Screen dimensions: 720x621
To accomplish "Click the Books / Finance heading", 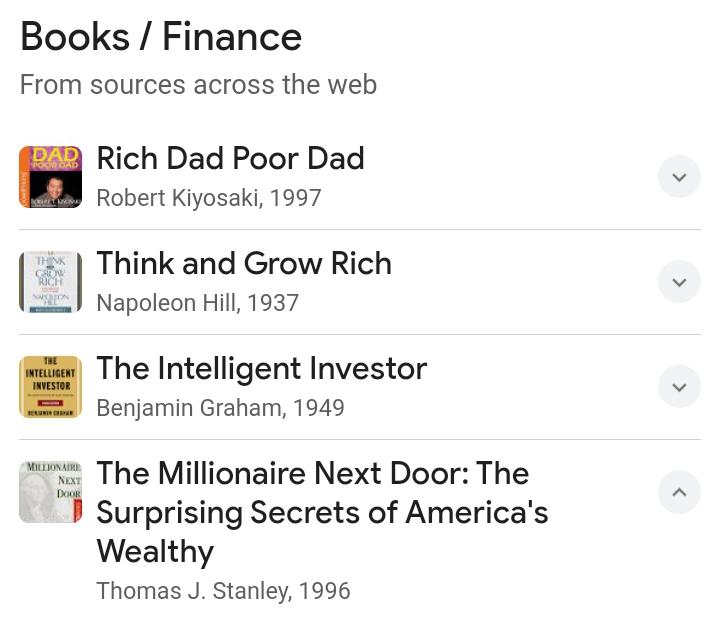I will click(161, 37).
